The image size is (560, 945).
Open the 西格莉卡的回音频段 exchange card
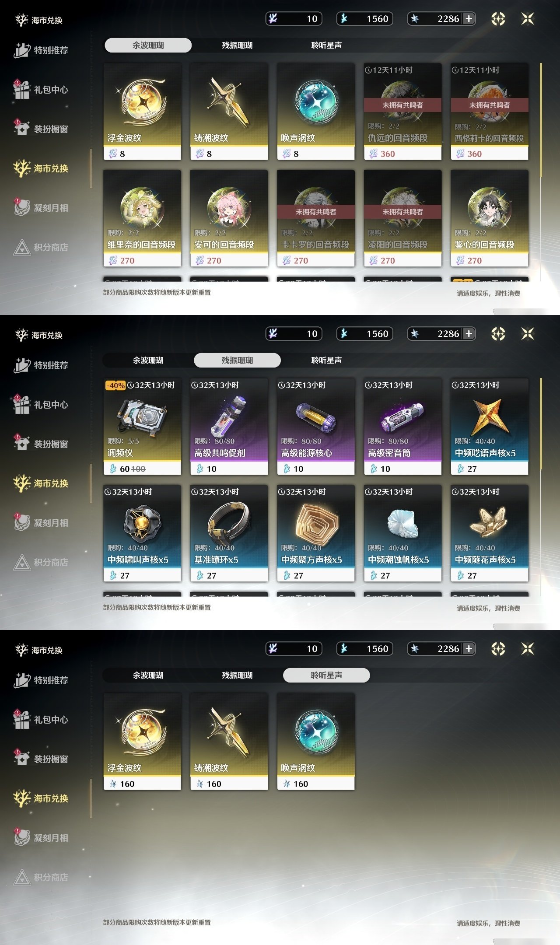(490, 112)
